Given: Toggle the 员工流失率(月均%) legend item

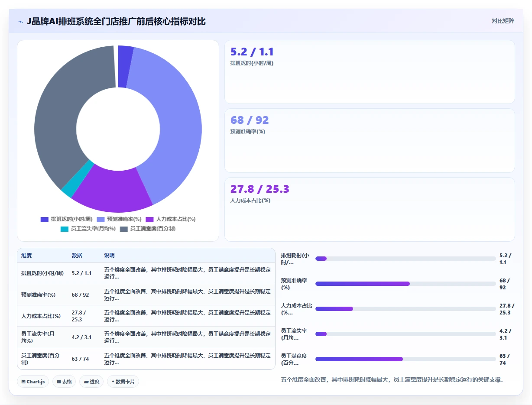Looking at the screenshot, I should [x=88, y=229].
